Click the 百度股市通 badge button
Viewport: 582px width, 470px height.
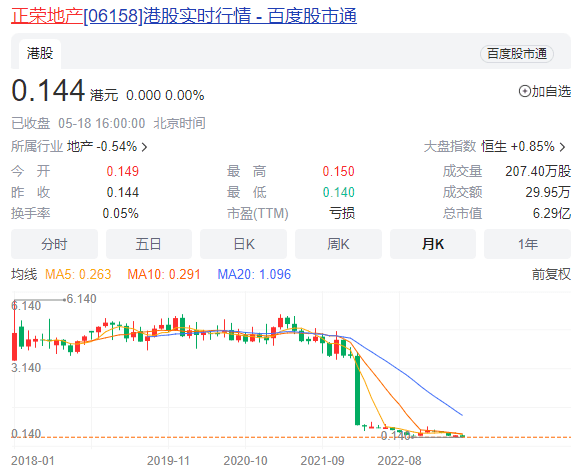click(x=517, y=54)
